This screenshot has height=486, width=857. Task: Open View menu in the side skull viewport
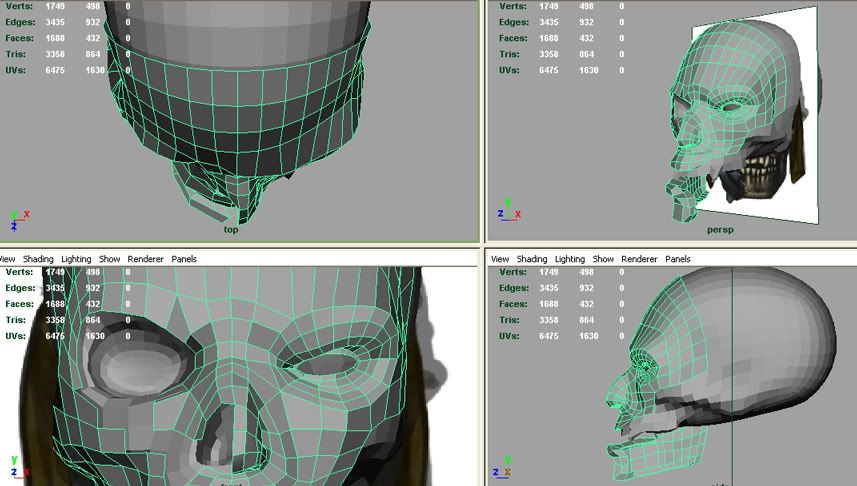tap(500, 259)
